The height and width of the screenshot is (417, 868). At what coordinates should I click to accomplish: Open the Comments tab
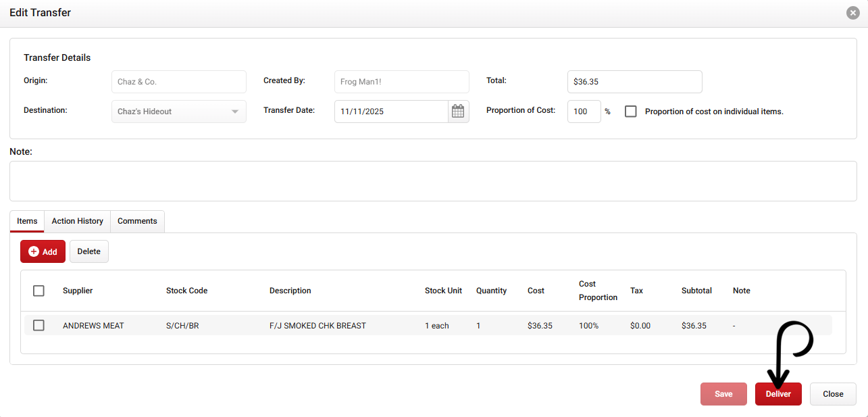137,221
